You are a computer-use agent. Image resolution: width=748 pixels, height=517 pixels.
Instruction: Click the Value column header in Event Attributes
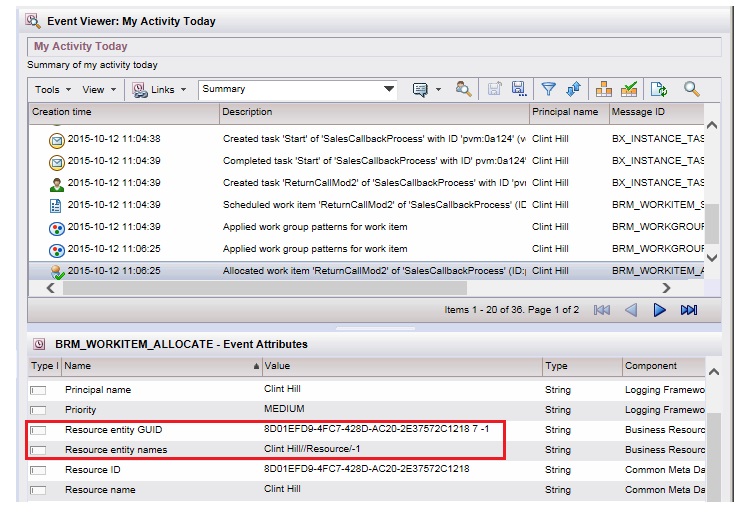[402, 366]
